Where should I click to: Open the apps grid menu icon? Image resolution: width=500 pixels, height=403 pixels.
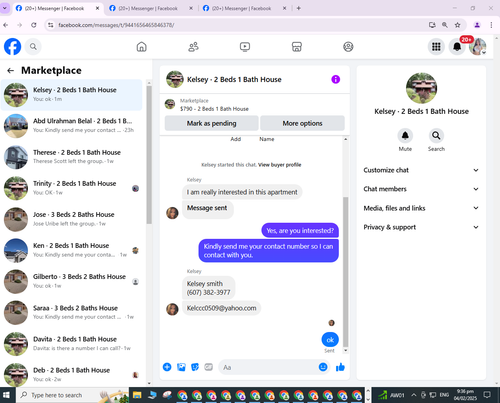coord(436,47)
